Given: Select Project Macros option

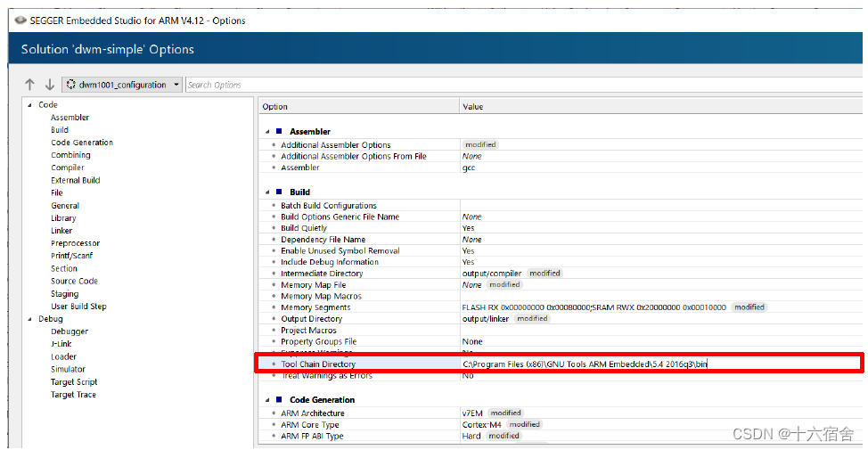Looking at the screenshot, I should click(x=308, y=331).
